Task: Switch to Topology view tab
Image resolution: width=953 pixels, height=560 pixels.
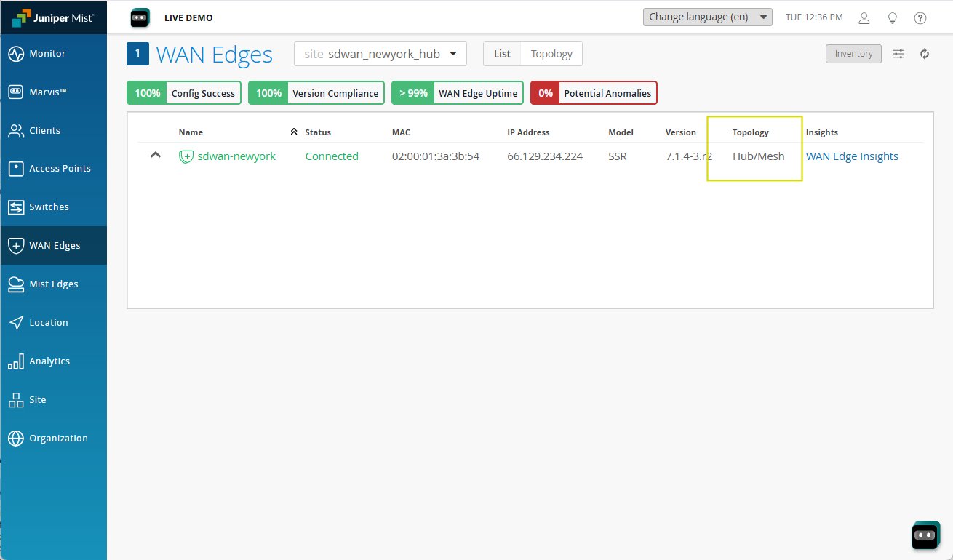Action: click(x=551, y=54)
